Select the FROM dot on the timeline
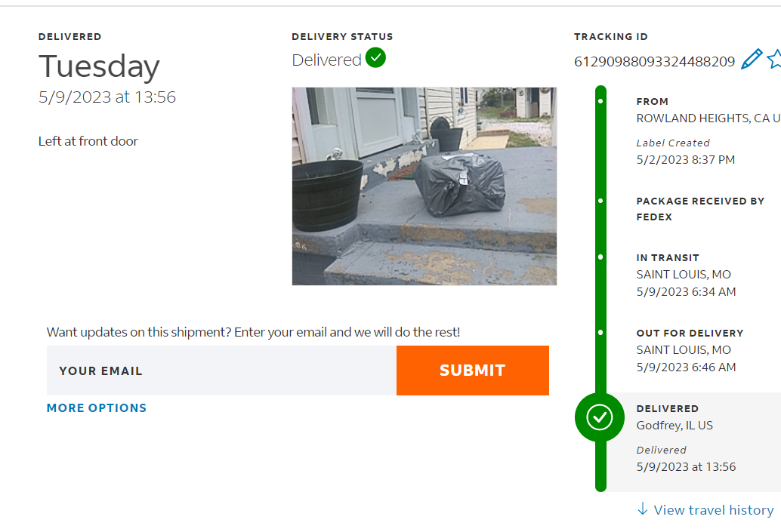Image resolution: width=781 pixels, height=532 pixels. pyautogui.click(x=600, y=100)
